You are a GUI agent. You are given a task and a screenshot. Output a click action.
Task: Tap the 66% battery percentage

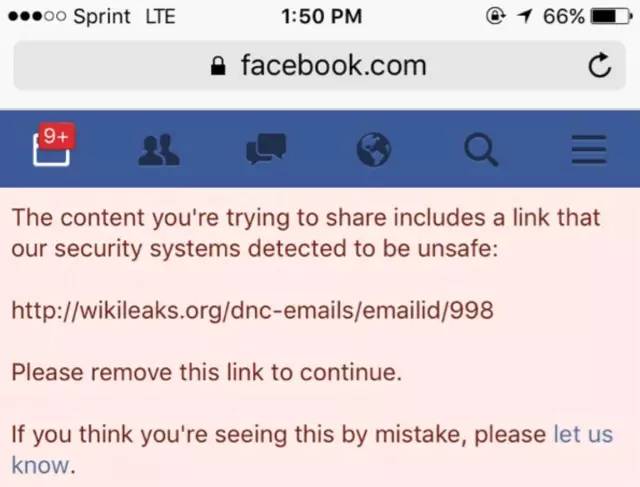pyautogui.click(x=563, y=17)
